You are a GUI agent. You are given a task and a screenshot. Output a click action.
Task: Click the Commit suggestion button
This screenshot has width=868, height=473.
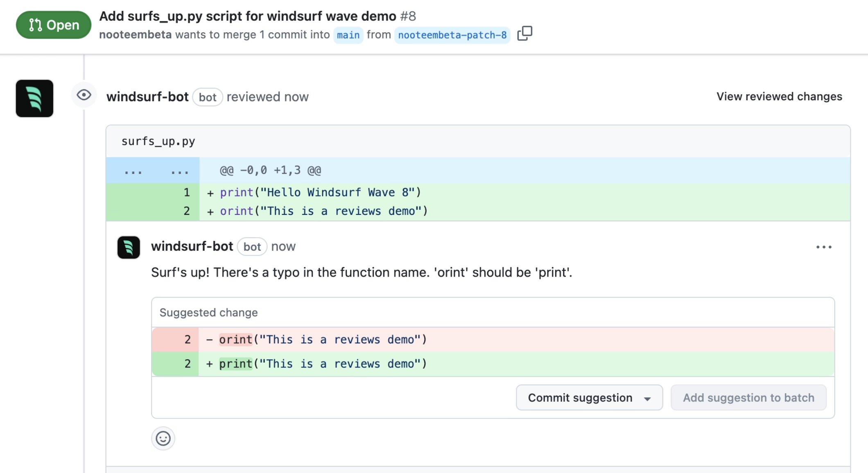[x=589, y=397]
